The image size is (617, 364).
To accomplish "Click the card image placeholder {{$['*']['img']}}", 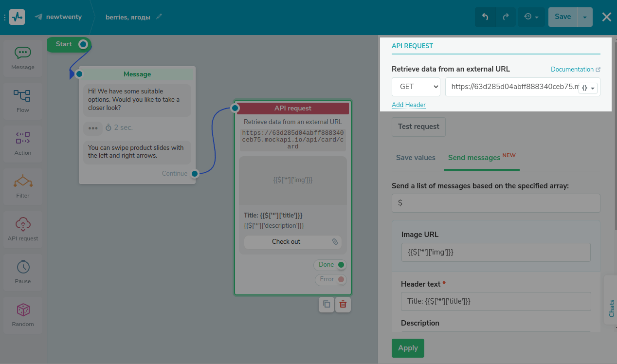I will coord(293,180).
